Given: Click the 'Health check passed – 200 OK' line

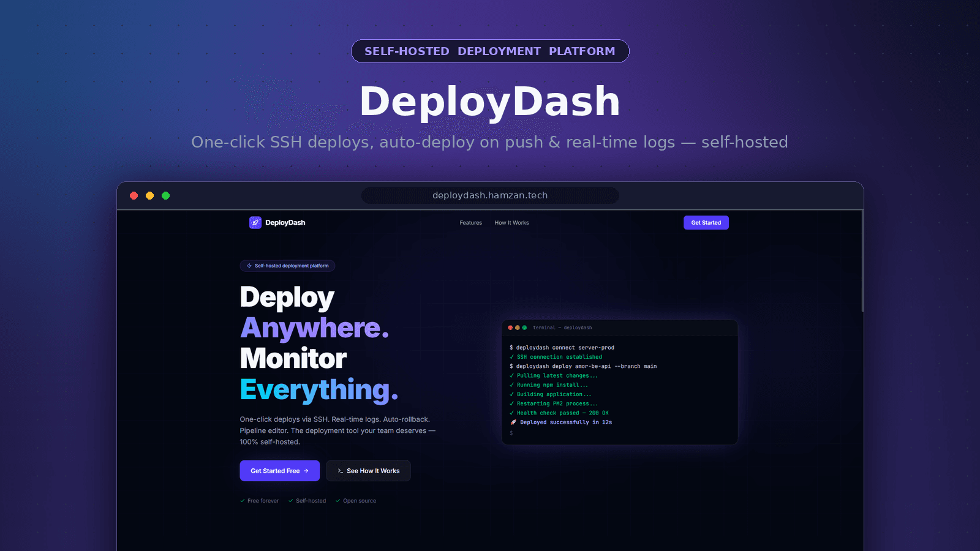Looking at the screenshot, I should [x=559, y=413].
